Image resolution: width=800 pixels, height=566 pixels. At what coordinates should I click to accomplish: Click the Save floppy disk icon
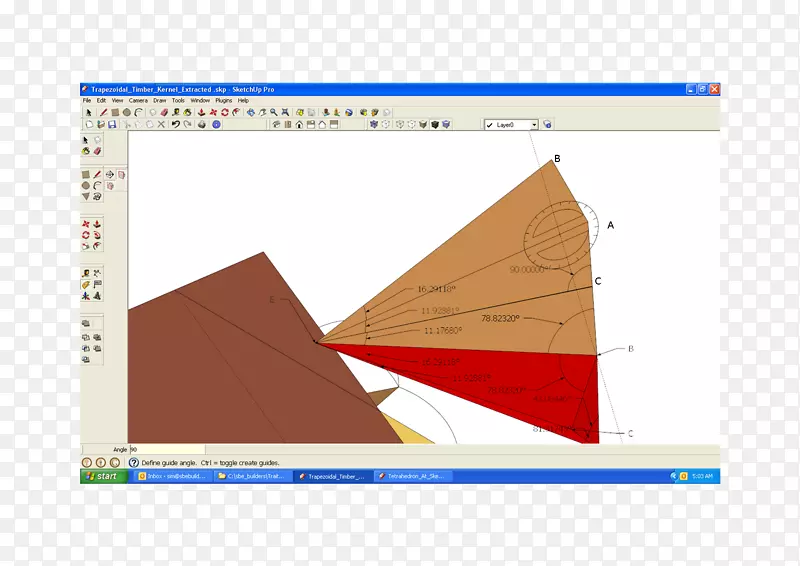[x=112, y=125]
